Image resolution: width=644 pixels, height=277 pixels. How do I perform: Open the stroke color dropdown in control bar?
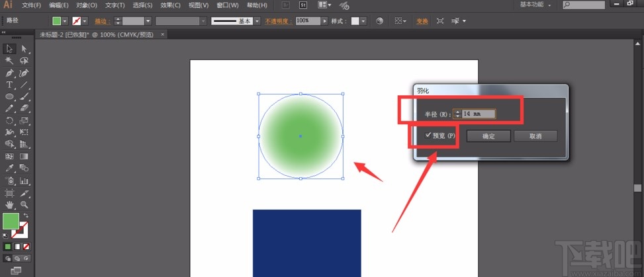85,21
